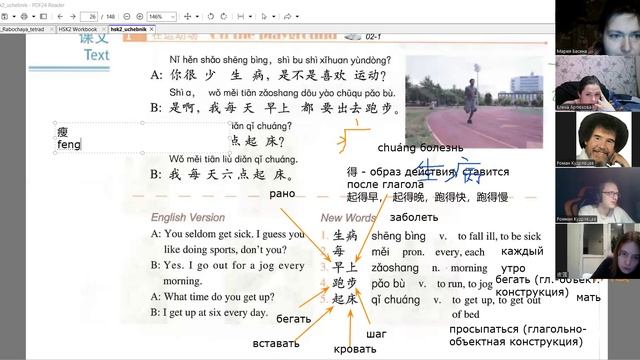Click the running track photo
640x360 pixels.
click(474, 102)
